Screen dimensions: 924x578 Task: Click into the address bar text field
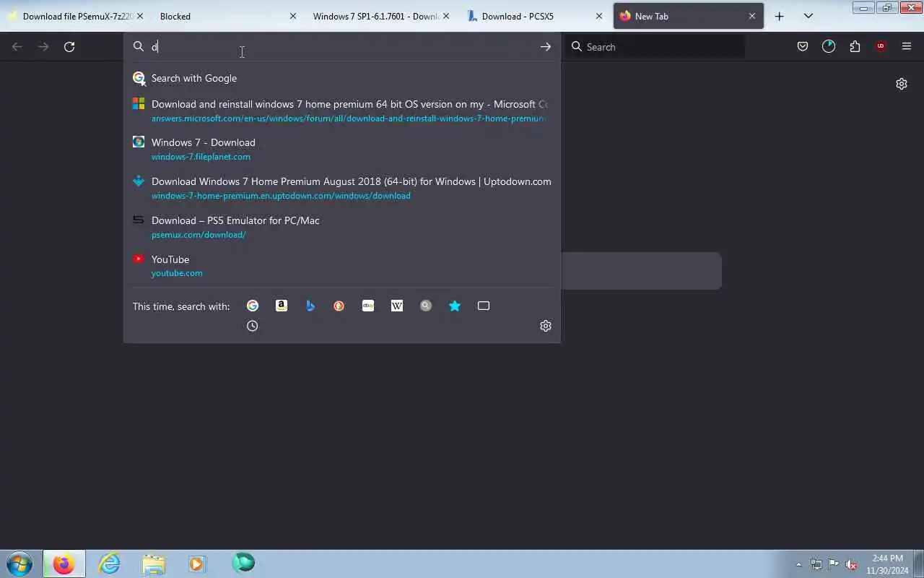click(x=341, y=46)
